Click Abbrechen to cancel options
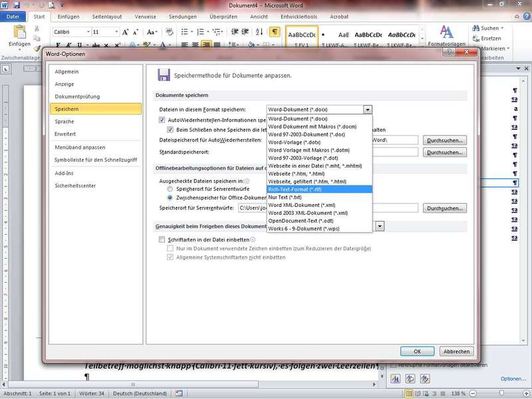Screen dimensions: 532x399 click(457, 351)
